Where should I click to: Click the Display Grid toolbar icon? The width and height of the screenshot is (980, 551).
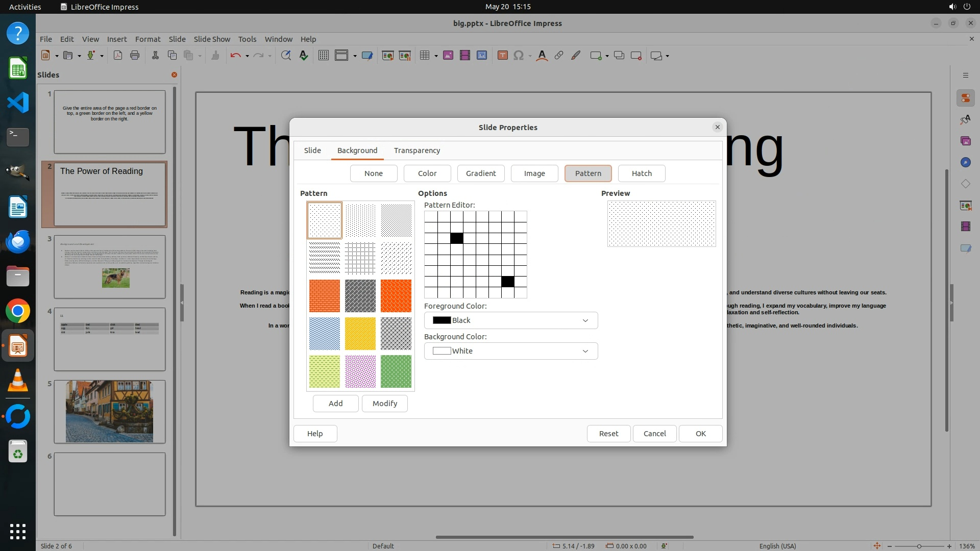point(324,56)
